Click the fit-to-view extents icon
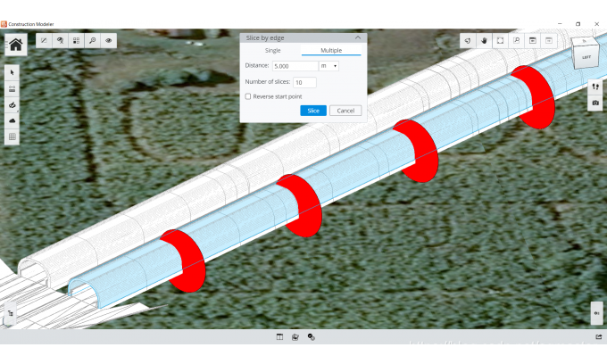The width and height of the screenshot is (607, 364). (500, 41)
